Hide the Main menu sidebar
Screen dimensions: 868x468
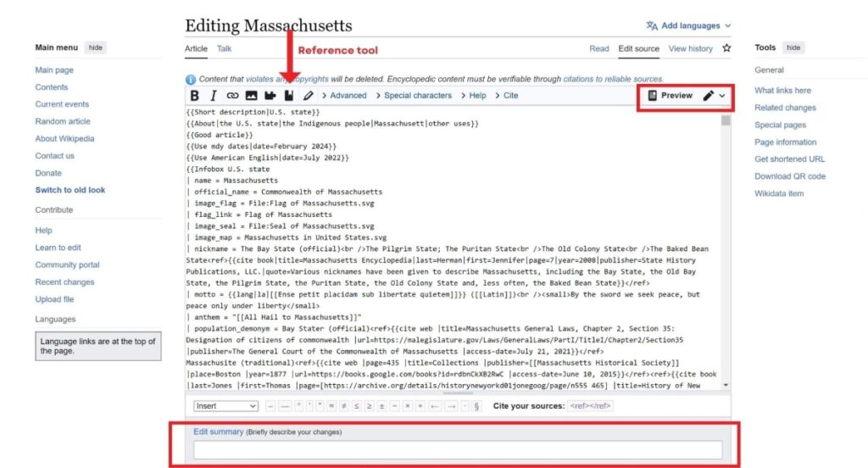pos(95,47)
